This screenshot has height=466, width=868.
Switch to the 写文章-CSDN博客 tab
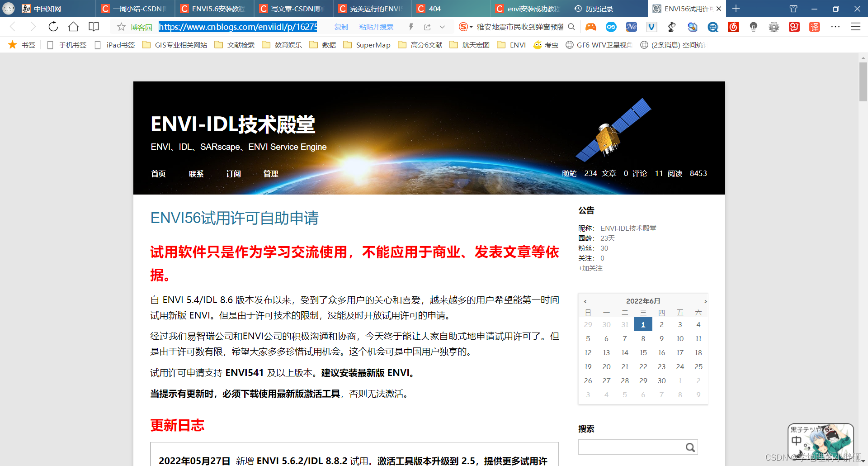coord(293,9)
